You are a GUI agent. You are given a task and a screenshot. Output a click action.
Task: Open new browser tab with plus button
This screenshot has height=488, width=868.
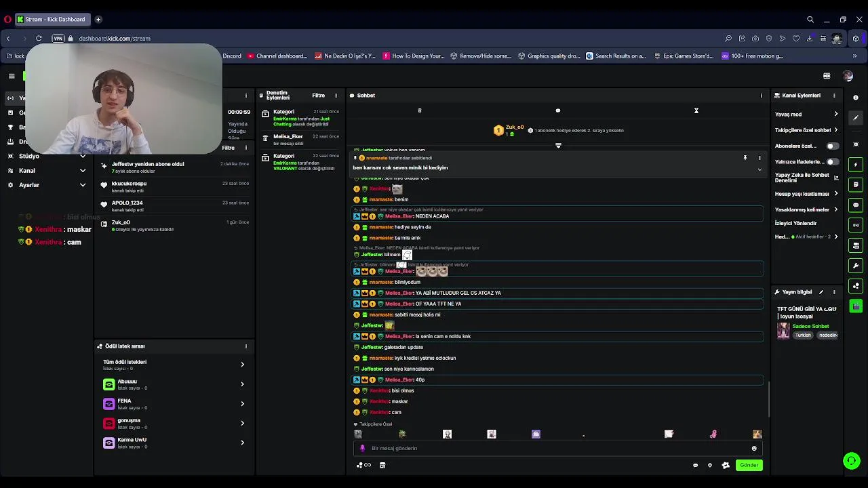click(98, 20)
